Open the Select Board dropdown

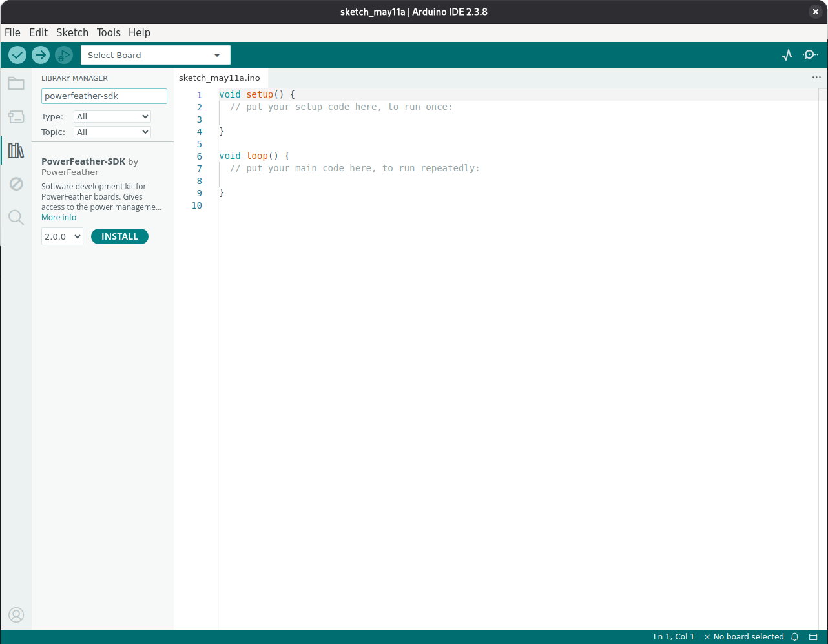155,55
